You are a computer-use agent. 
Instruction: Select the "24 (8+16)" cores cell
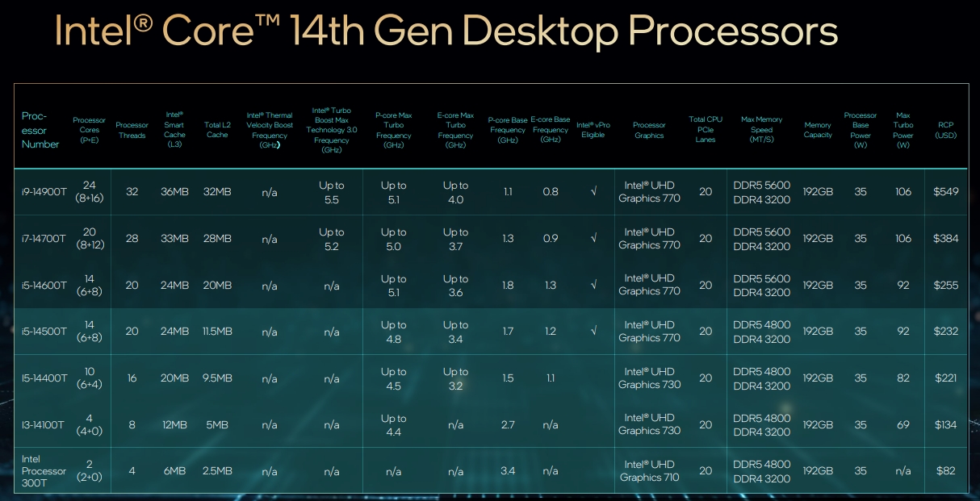coord(89,192)
